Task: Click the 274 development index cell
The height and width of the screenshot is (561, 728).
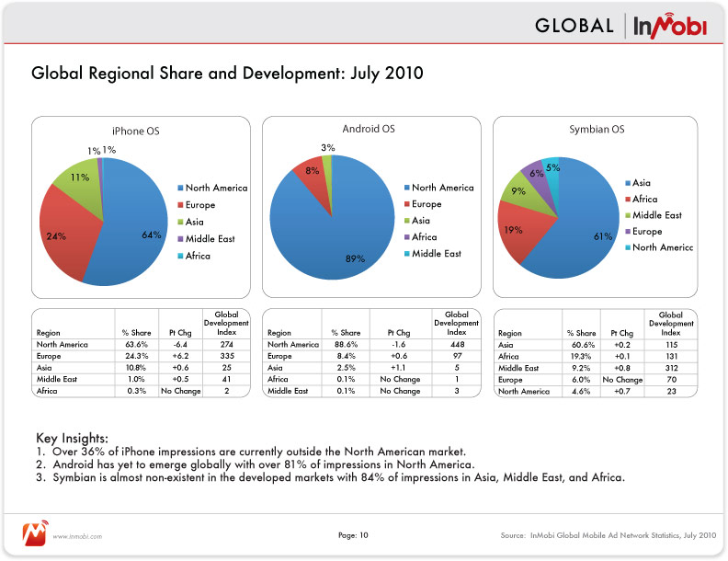Action: point(226,345)
